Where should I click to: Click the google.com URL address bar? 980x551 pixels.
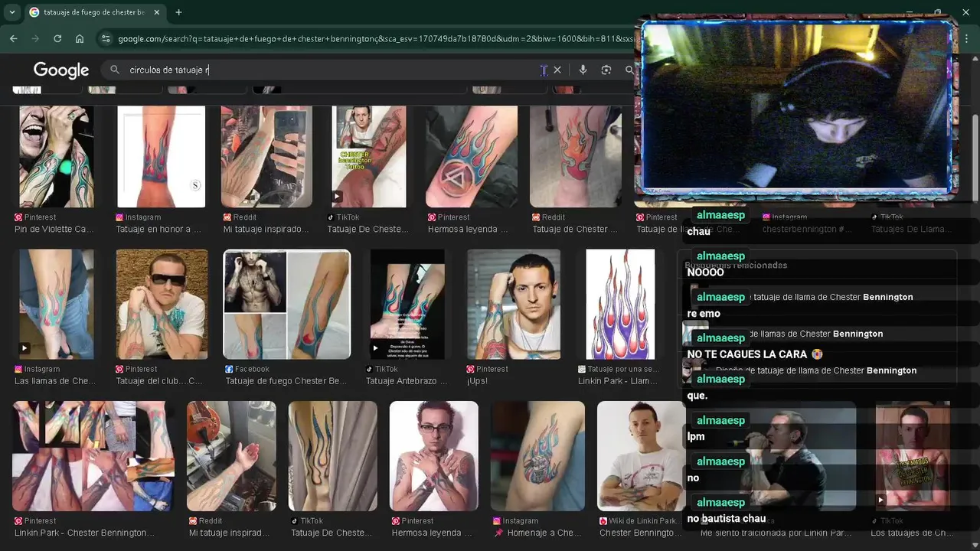[x=375, y=38]
